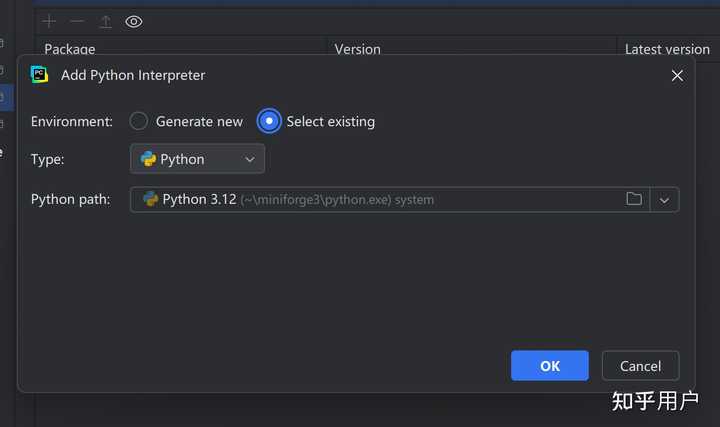Select the highlighted item on left sidebar edge
This screenshot has height=427, width=720.
6,97
